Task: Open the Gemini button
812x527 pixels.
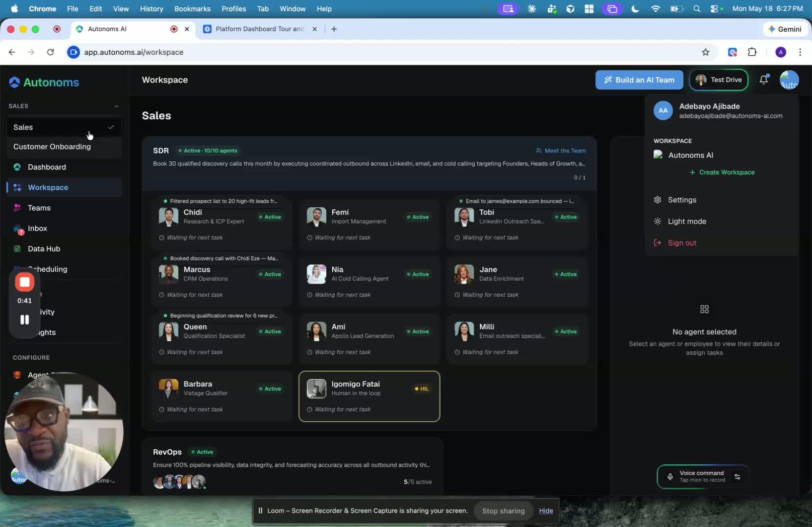Action: point(785,29)
